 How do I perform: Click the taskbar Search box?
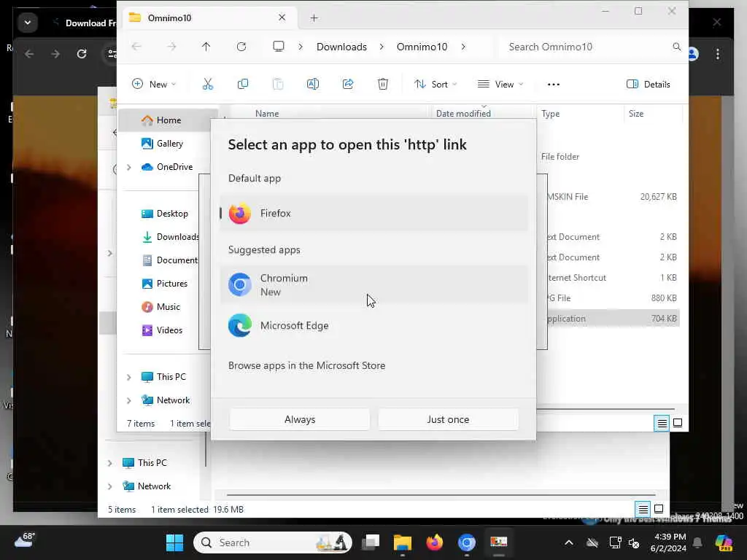[x=273, y=542]
